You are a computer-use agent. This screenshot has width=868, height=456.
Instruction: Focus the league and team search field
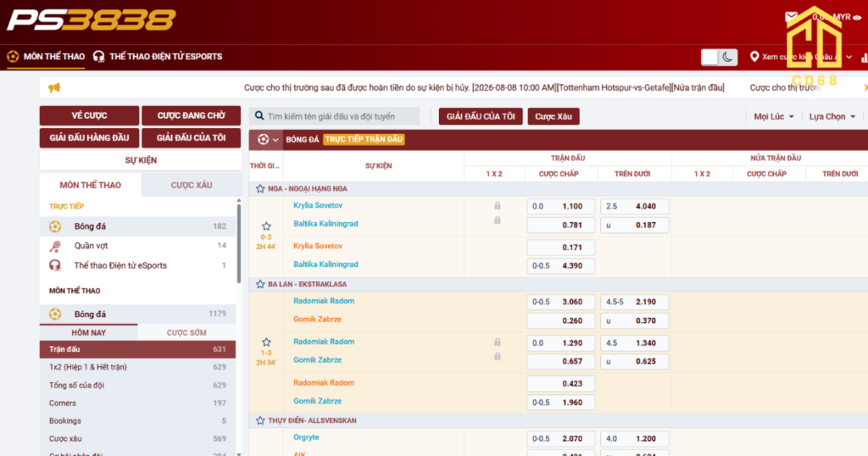(334, 116)
